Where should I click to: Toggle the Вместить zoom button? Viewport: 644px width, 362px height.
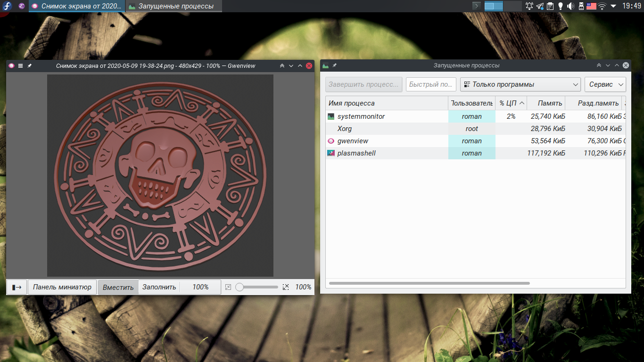point(118,287)
